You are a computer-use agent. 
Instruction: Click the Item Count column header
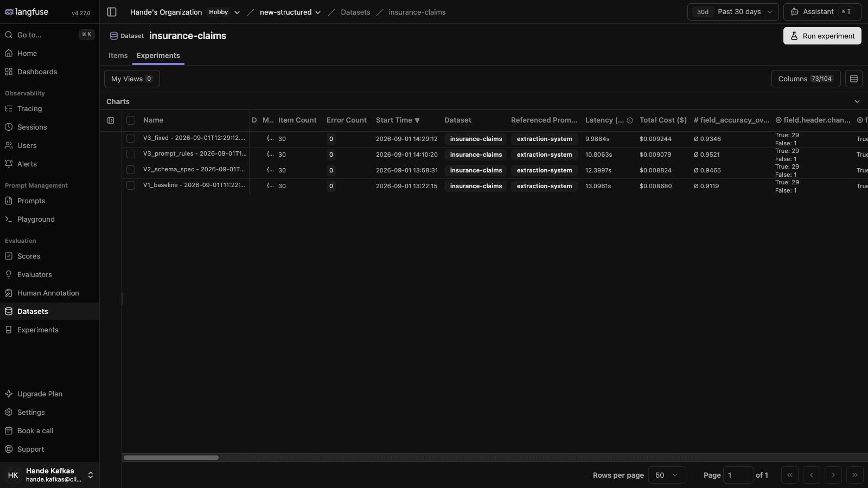[x=297, y=120]
